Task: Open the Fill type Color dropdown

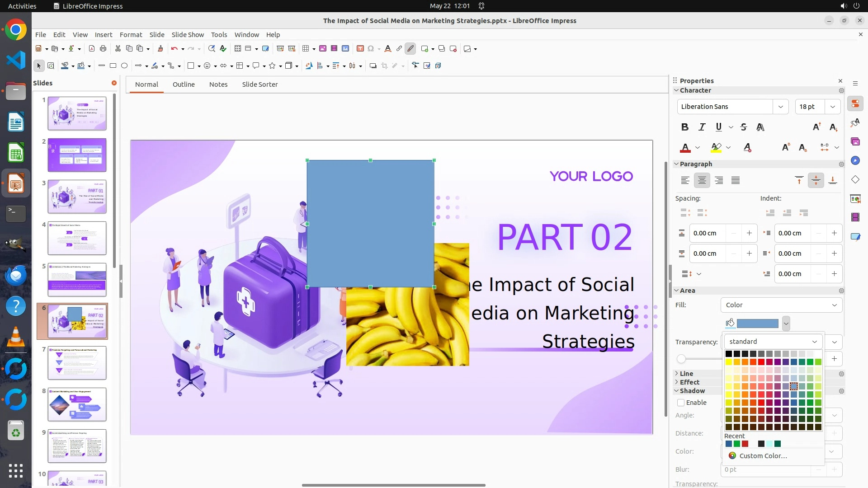Action: (x=781, y=305)
